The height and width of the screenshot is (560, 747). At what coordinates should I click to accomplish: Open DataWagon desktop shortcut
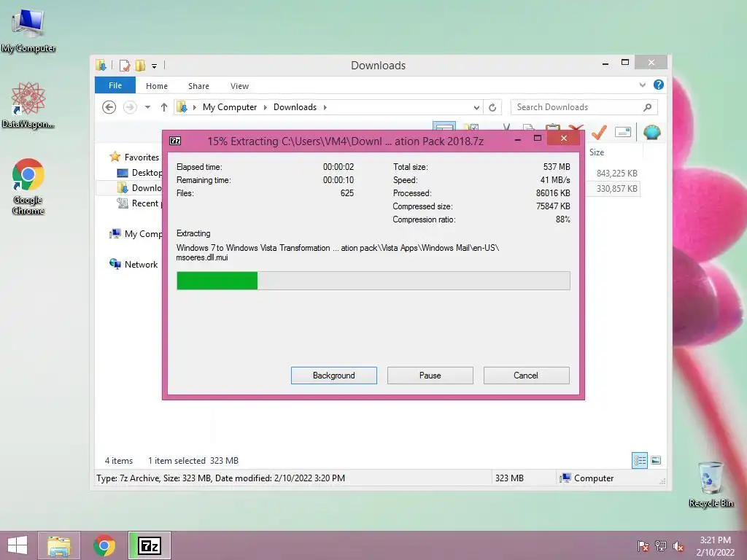pyautogui.click(x=28, y=105)
